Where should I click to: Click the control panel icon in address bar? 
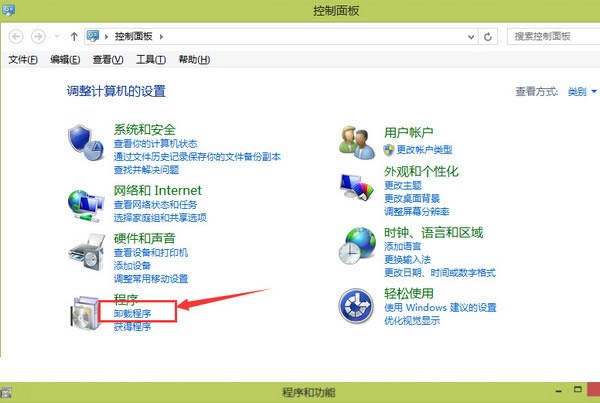[93, 36]
